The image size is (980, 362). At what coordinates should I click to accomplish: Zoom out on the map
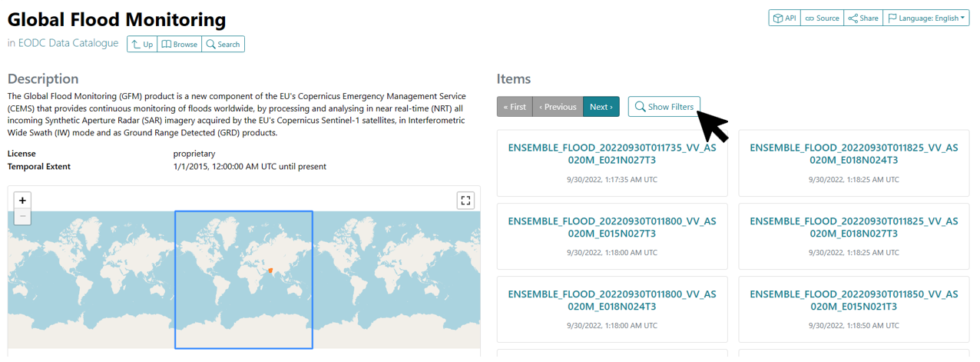point(22,216)
